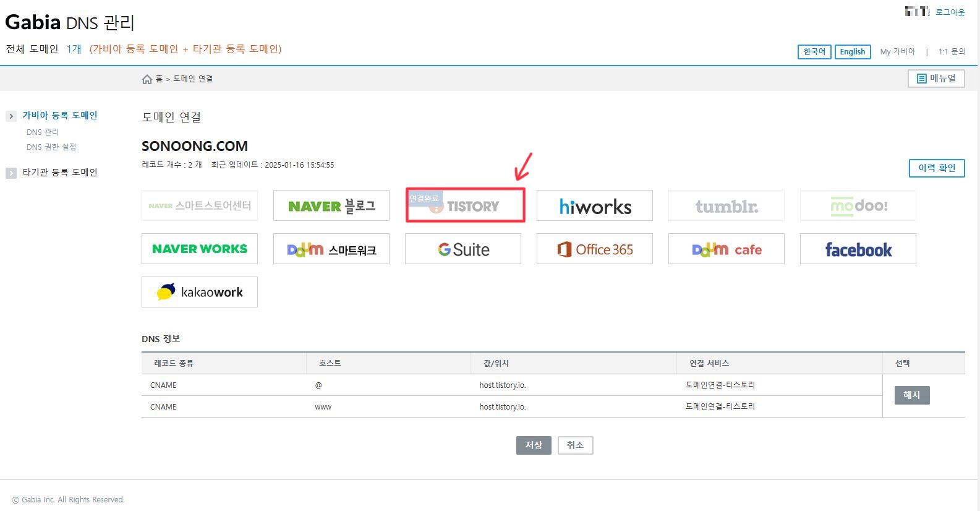
Task: Open DNS 관리 submenu item
Action: pos(43,132)
